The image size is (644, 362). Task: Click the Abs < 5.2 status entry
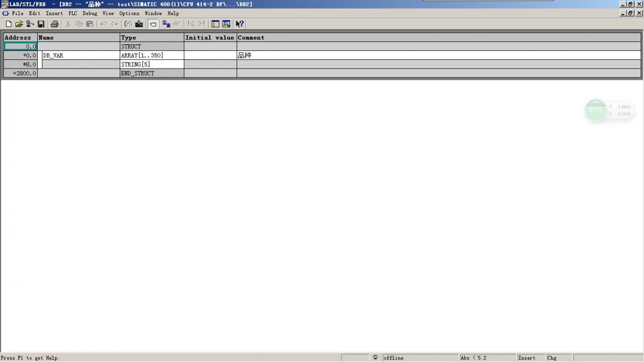point(488,358)
